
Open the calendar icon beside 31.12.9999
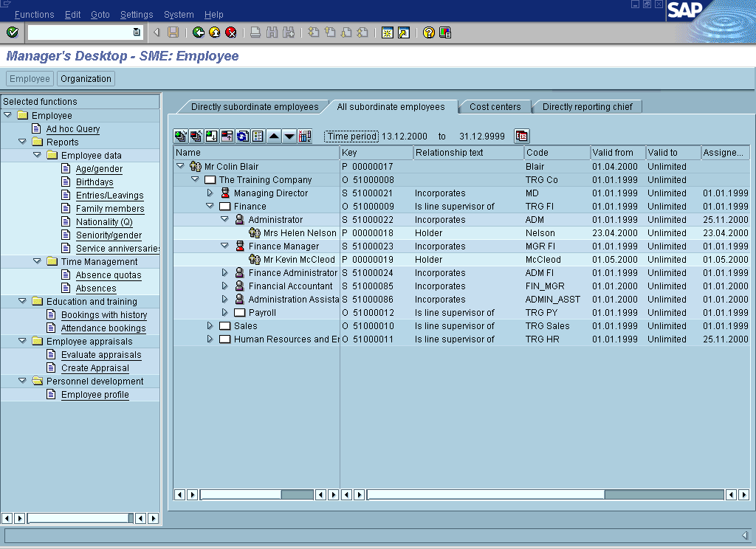coord(522,137)
